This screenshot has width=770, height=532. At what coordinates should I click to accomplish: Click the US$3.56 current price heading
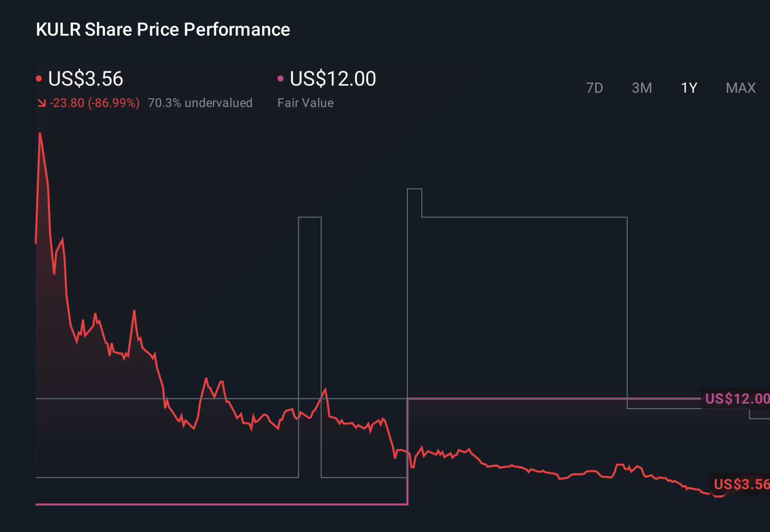click(86, 79)
